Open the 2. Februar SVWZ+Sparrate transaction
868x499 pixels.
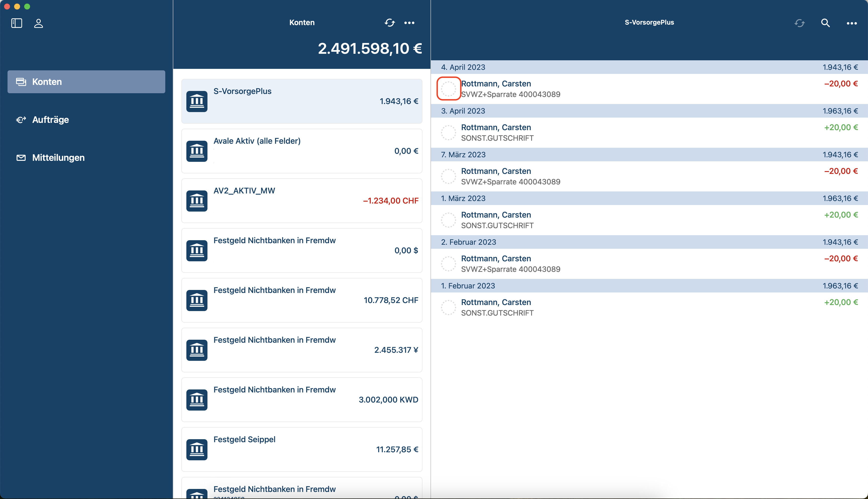pyautogui.click(x=649, y=264)
